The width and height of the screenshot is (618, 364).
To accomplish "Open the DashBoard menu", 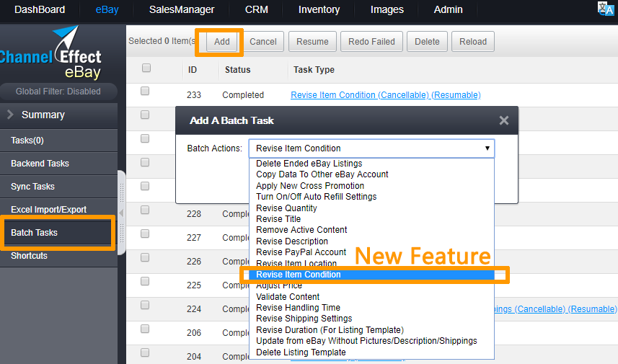I will point(40,9).
